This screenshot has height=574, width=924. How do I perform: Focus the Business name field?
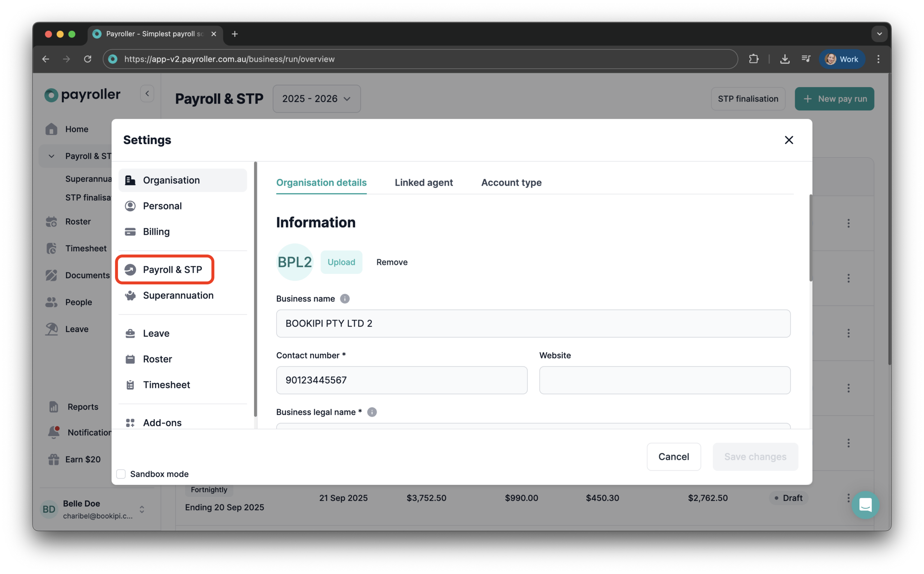[x=533, y=324]
